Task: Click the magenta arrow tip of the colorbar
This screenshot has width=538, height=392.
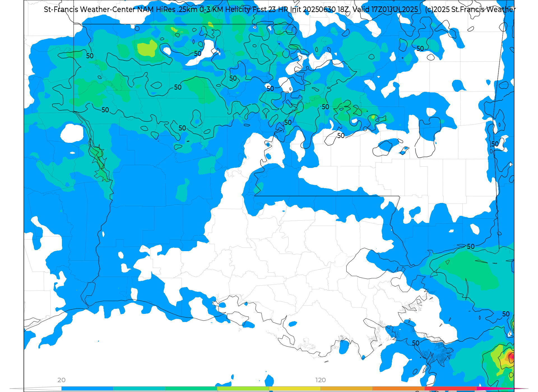Action: point(502,389)
